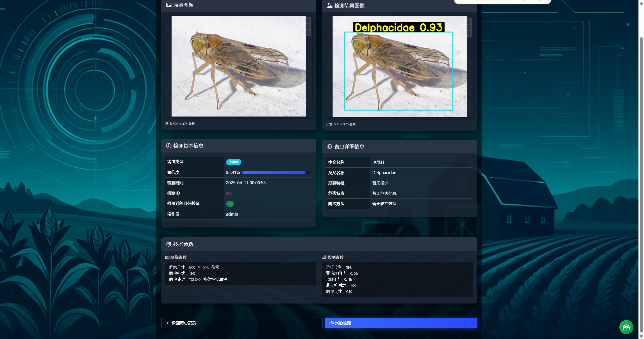Screen dimensions: 644x339
Task: Click the Delphacidae detection result image
Action: [399, 67]
